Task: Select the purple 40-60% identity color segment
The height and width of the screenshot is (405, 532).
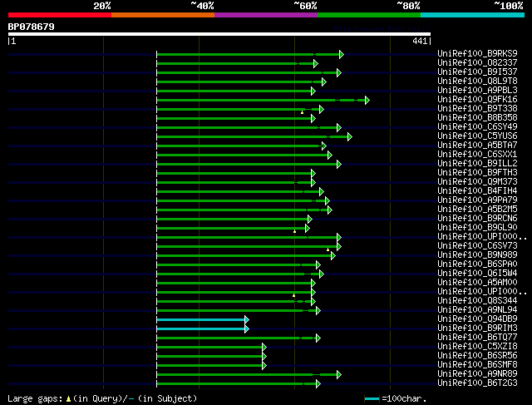Action: (x=266, y=15)
